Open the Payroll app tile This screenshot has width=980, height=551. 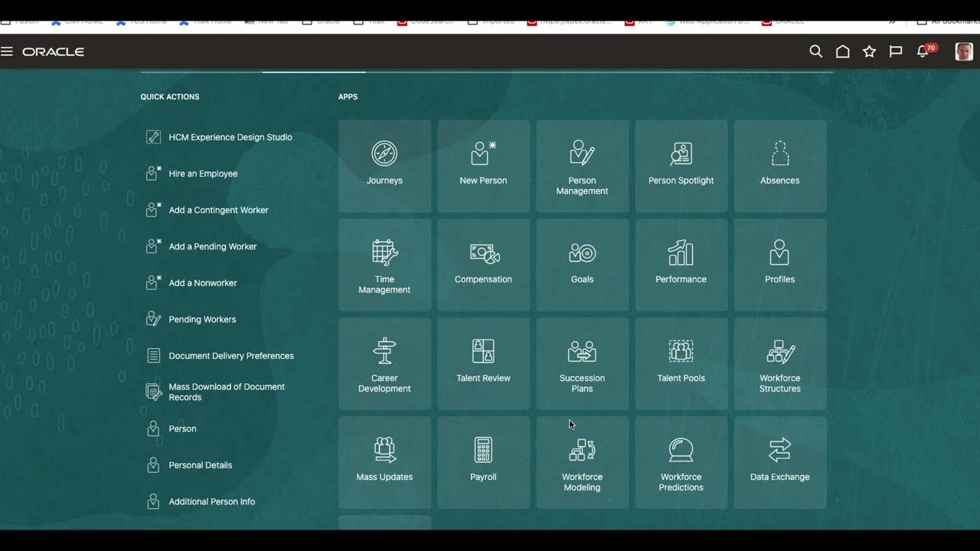click(483, 462)
